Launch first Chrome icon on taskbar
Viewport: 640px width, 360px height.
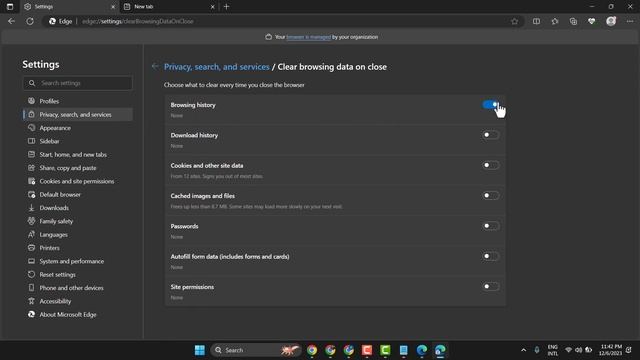(312, 350)
